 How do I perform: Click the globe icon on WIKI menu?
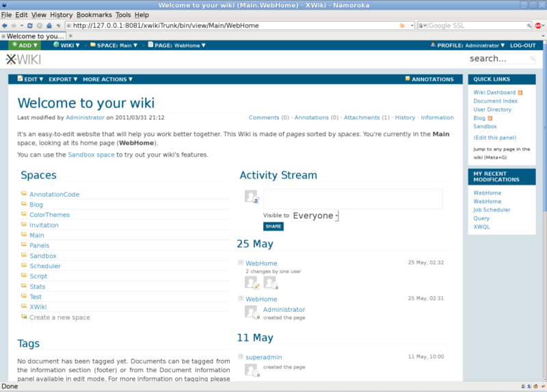click(56, 44)
